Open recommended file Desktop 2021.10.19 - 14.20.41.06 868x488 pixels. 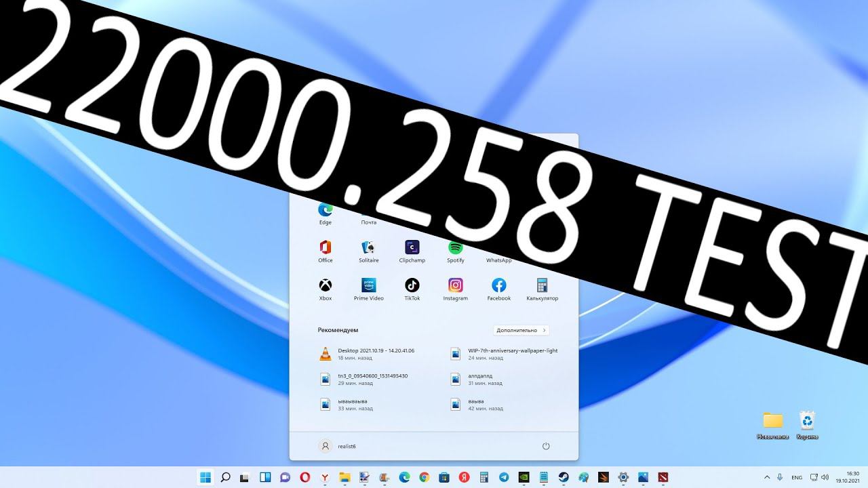(x=368, y=354)
